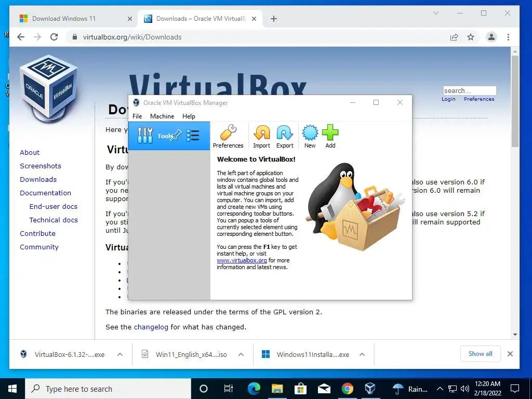
Task: Create a New virtual machine
Action: pos(310,136)
